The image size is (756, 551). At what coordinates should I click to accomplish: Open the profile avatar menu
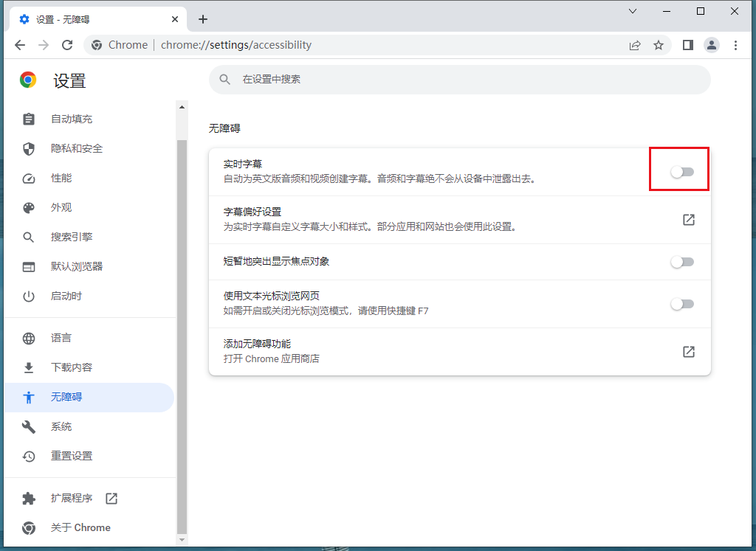click(712, 45)
